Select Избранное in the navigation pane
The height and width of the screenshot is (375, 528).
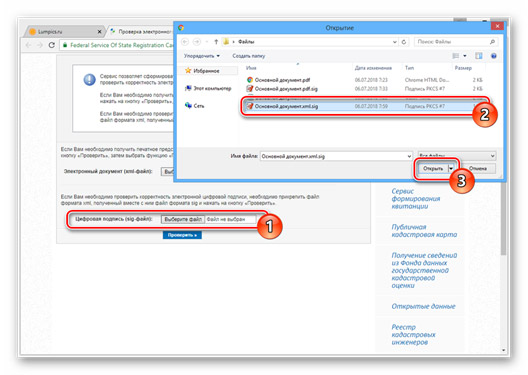206,71
